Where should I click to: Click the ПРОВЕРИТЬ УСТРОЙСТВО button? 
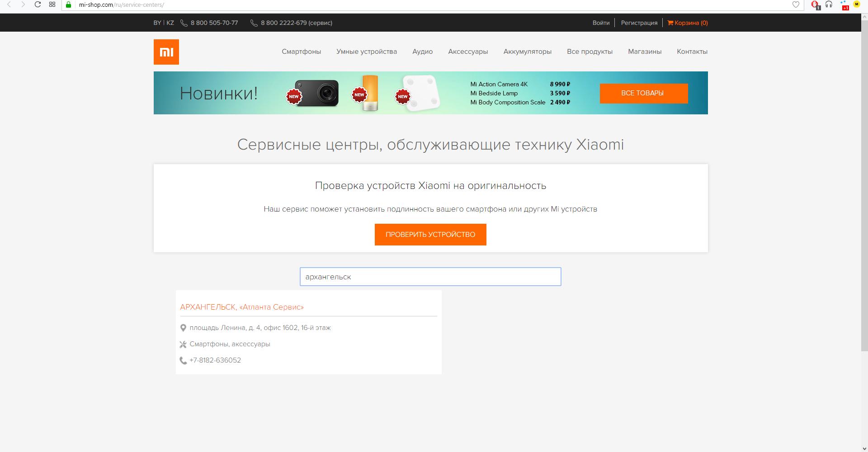[430, 235]
